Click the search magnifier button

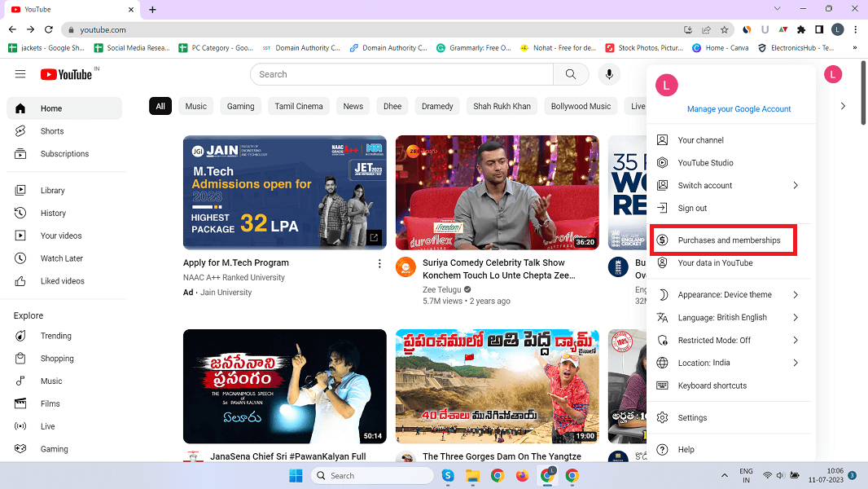(x=570, y=74)
